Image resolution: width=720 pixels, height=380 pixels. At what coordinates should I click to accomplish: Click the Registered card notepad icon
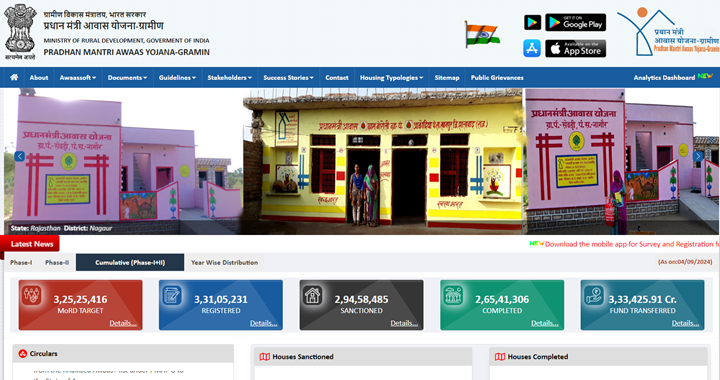tap(172, 295)
